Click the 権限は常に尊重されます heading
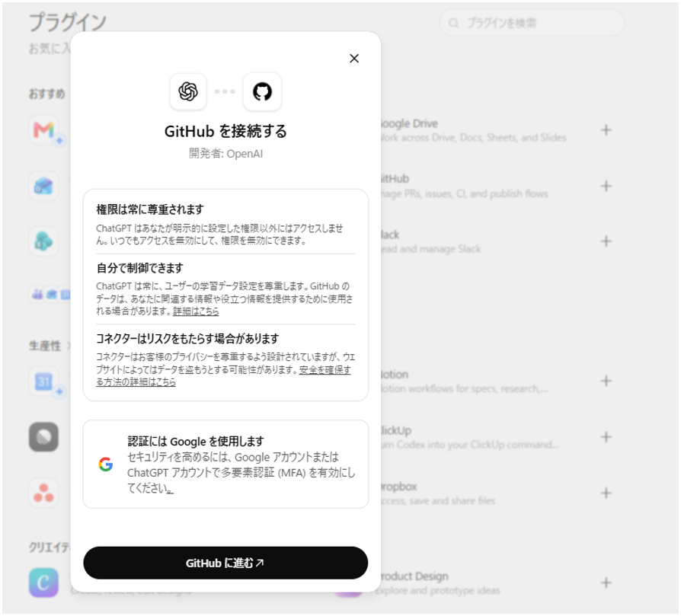Screen dimensions: 681x616 150,209
